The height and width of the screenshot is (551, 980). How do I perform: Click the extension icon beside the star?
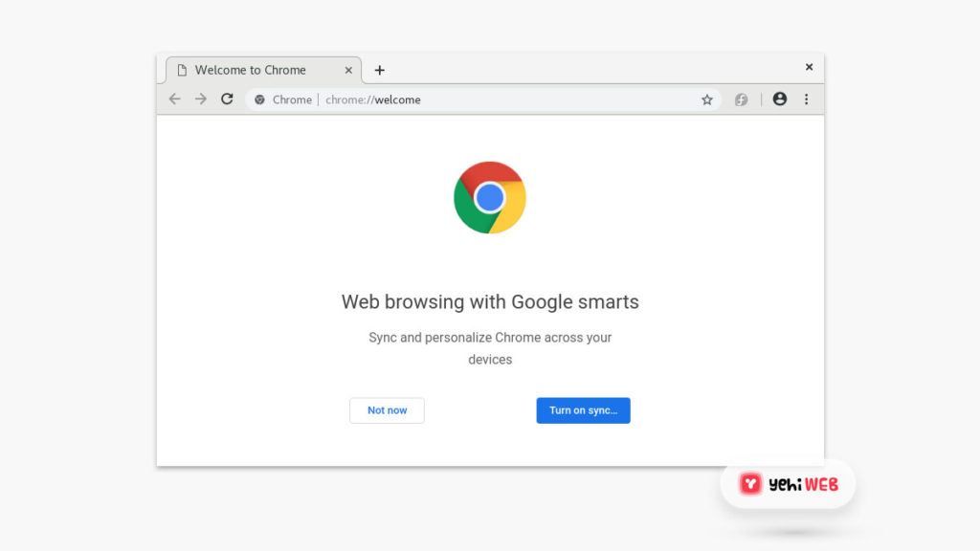tap(741, 99)
